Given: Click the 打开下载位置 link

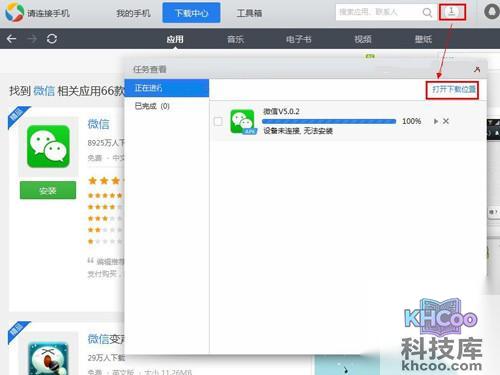Looking at the screenshot, I should [454, 89].
